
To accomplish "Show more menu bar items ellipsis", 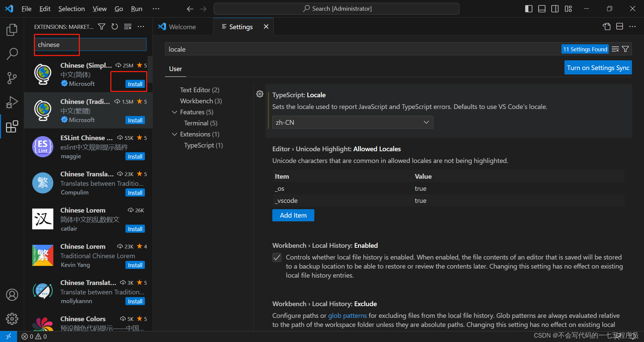I will pos(156,9).
